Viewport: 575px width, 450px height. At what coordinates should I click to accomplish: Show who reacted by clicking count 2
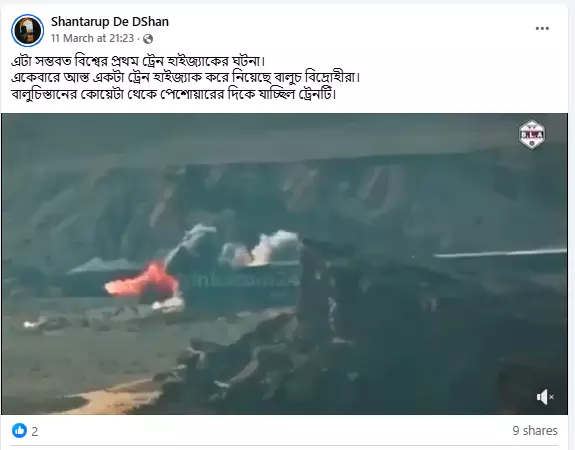coord(34,431)
